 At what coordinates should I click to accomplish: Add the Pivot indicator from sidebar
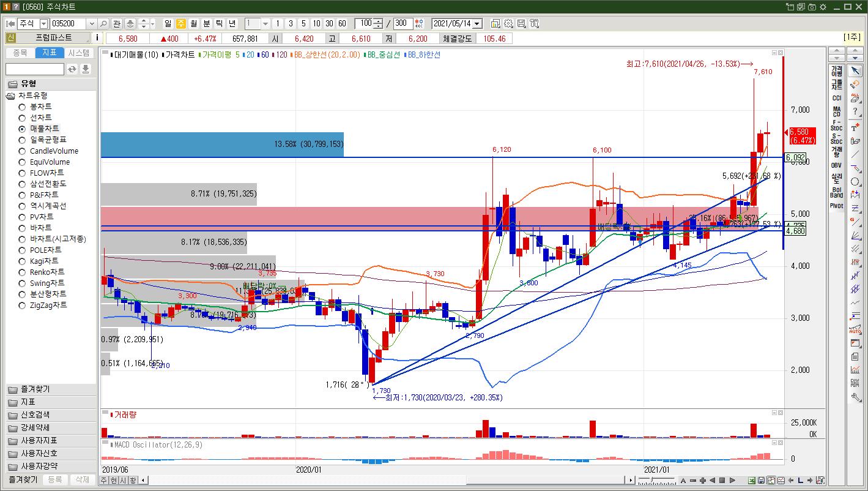pos(837,206)
